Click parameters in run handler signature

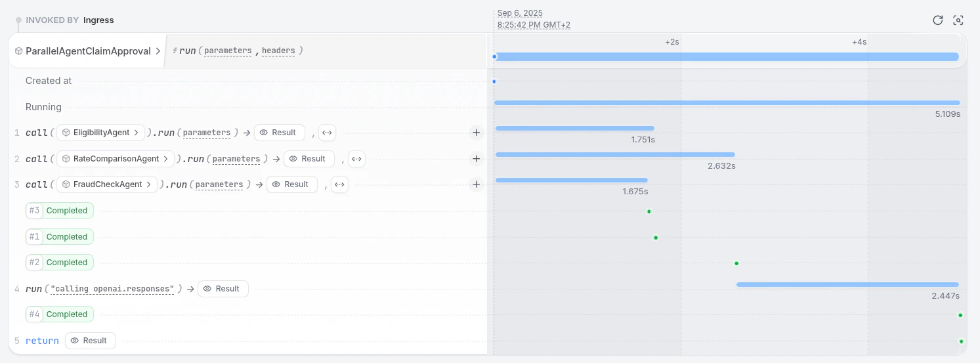(x=228, y=51)
